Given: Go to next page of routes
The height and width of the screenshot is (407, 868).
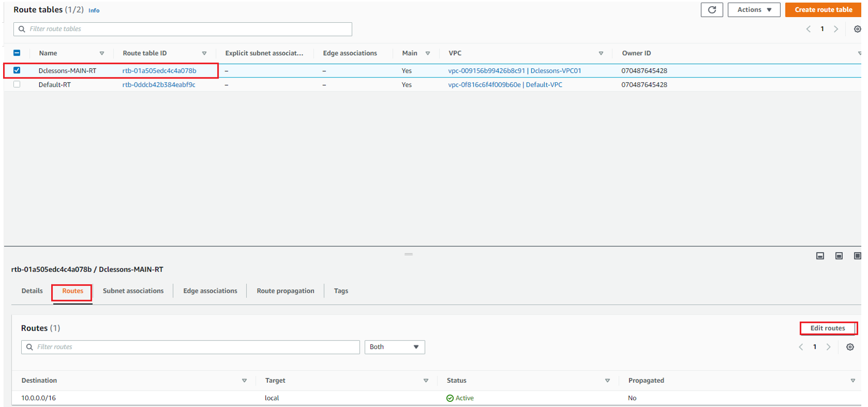Looking at the screenshot, I should coord(828,347).
